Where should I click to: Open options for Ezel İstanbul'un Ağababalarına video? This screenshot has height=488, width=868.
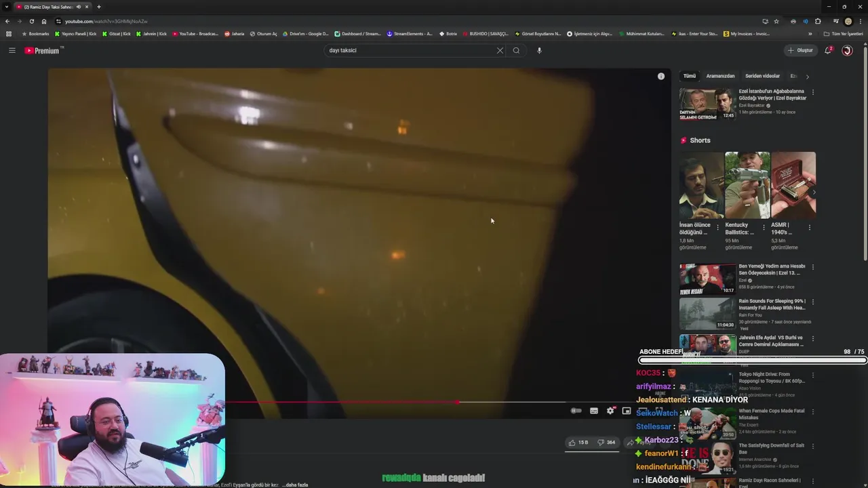pyautogui.click(x=813, y=92)
